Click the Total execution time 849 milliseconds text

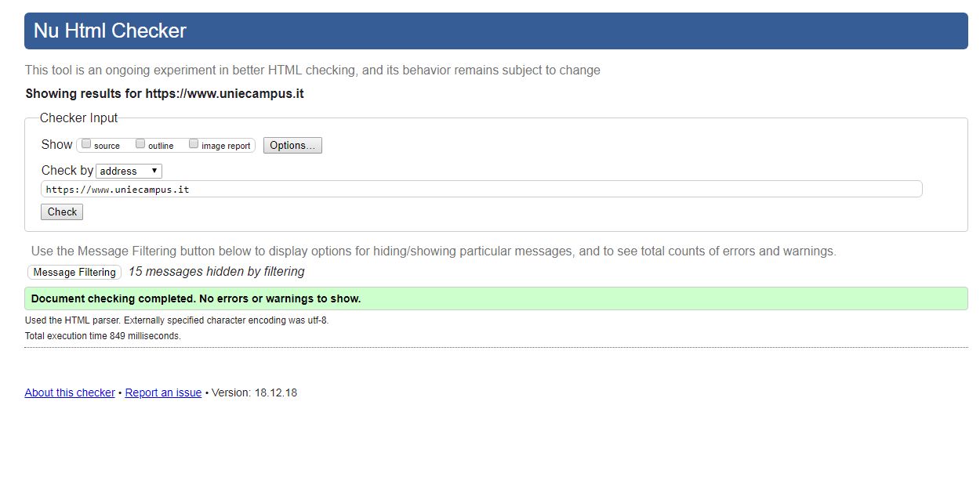[103, 335]
